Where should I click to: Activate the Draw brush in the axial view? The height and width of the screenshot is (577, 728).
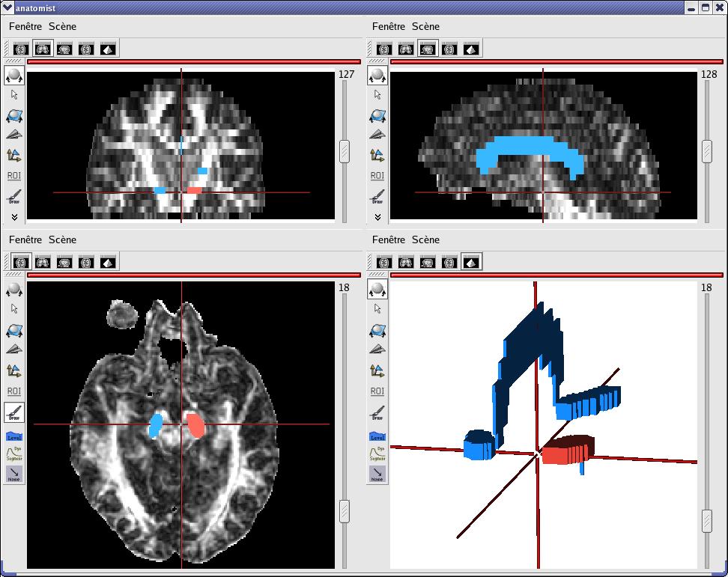coord(14,411)
